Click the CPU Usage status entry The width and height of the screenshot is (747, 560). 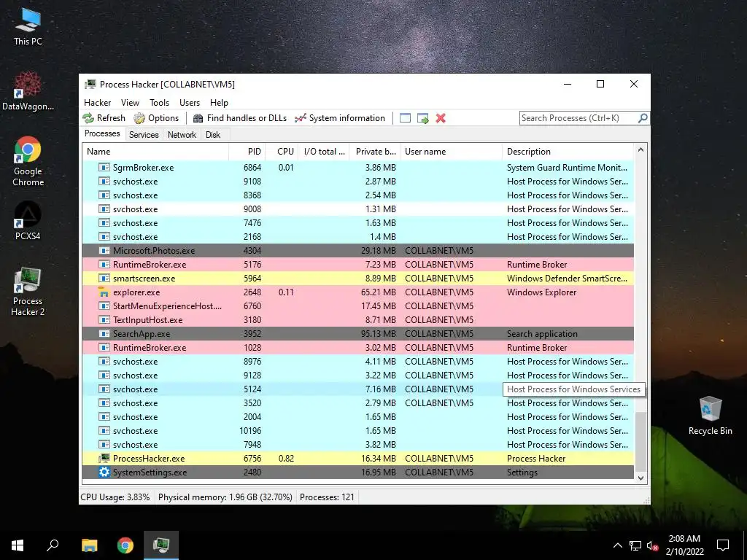click(115, 497)
